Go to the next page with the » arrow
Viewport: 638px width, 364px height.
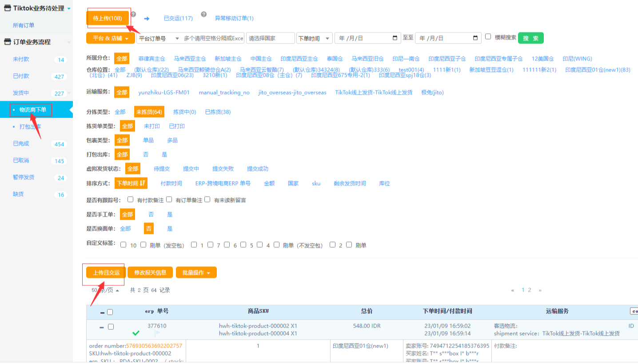(x=540, y=290)
